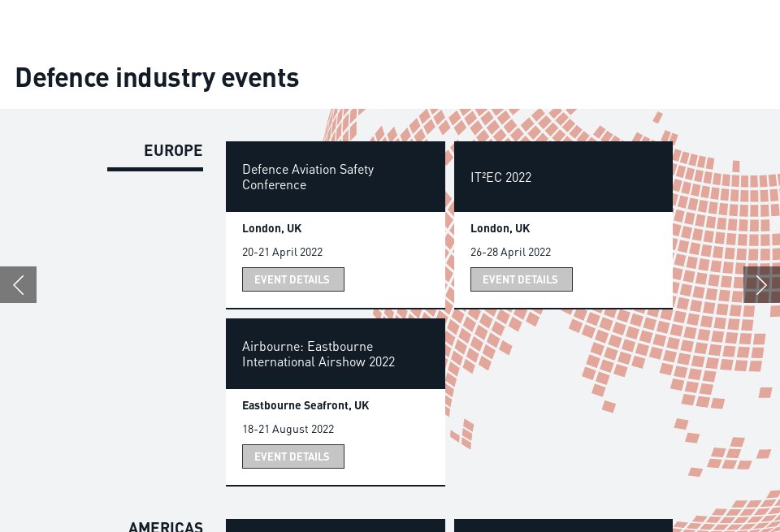Click the Defence industry events heading
This screenshot has width=780, height=532.
coord(157,78)
